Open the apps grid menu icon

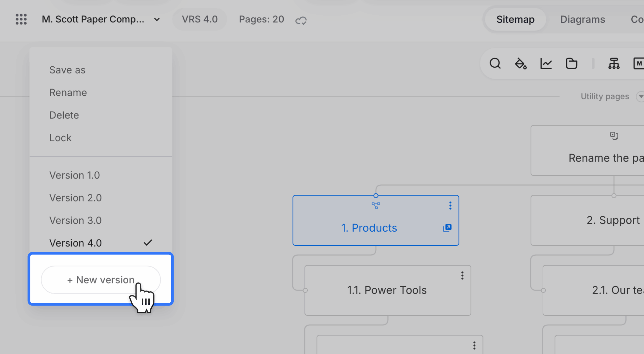(21, 19)
